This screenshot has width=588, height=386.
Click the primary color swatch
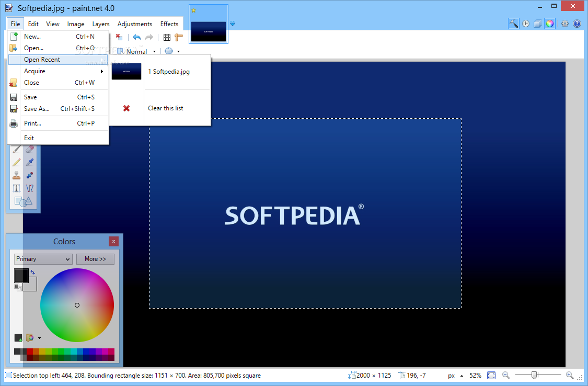pyautogui.click(x=21, y=275)
